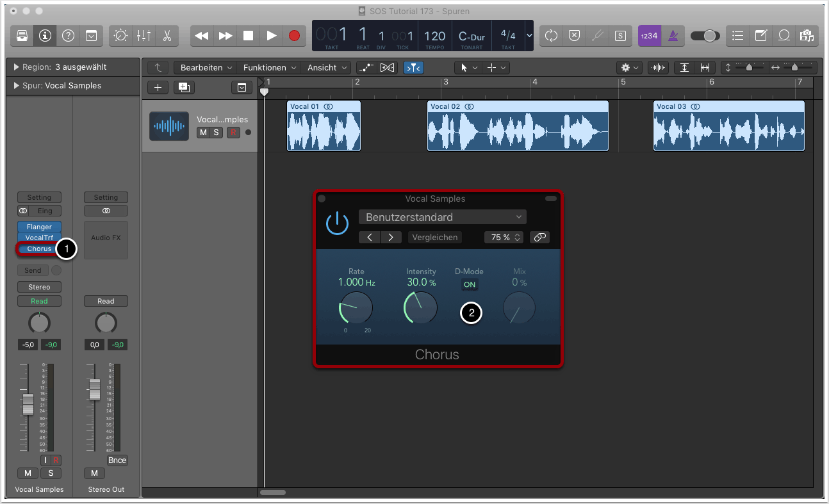Enable the 1234 count-in toggle
The height and width of the screenshot is (504, 829).
point(649,36)
